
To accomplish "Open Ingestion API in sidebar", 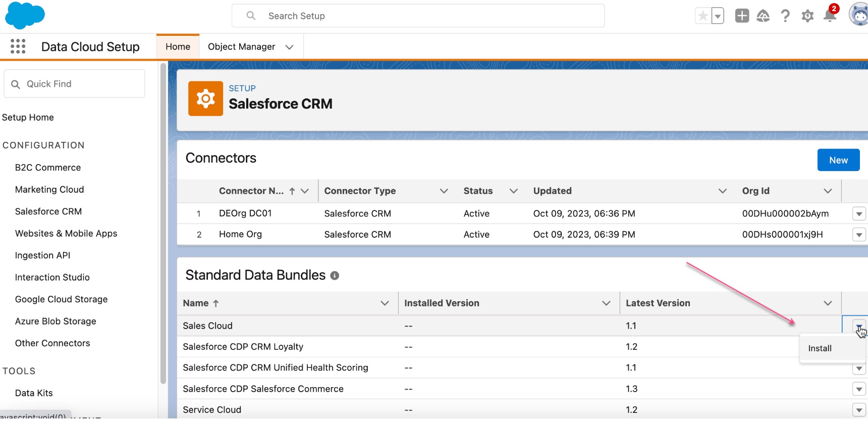I will [x=42, y=255].
